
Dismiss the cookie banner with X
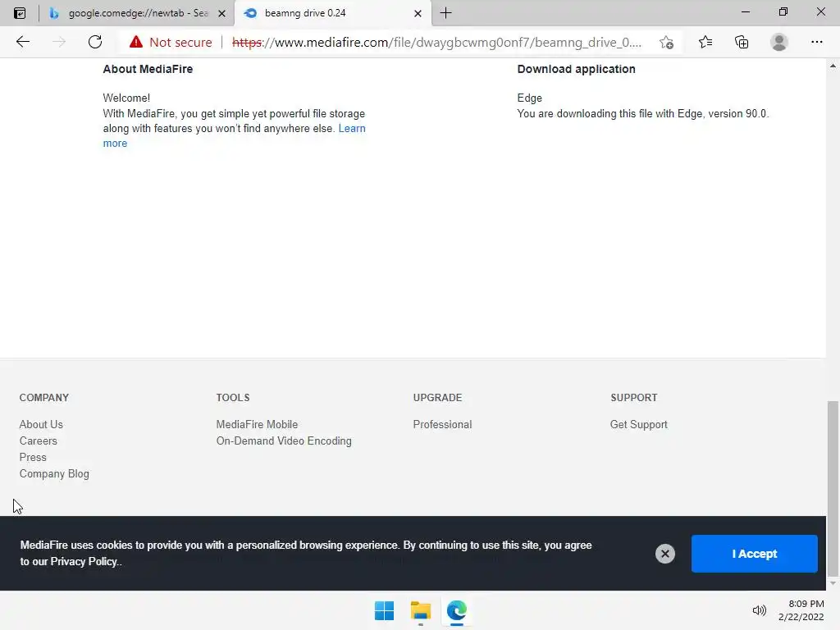pos(664,554)
